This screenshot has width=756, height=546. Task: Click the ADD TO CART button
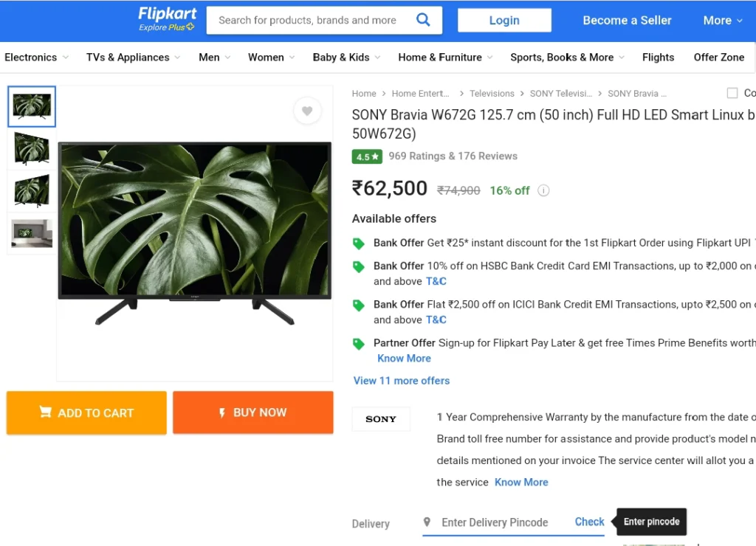(x=86, y=413)
